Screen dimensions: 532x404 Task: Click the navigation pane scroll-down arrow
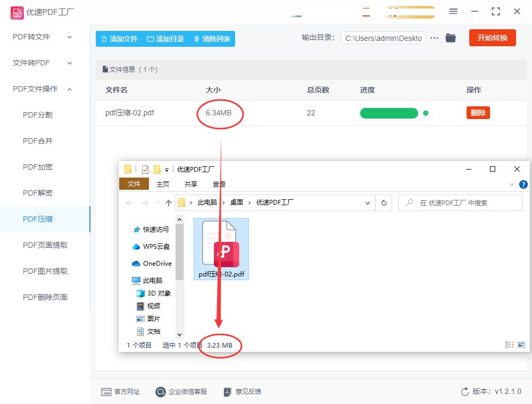coord(180,335)
